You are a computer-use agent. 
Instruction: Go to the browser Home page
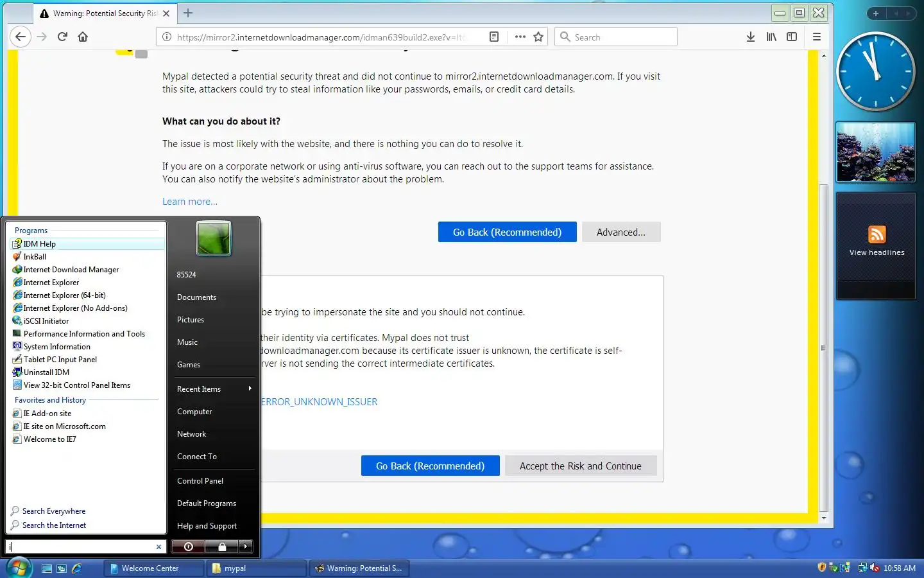click(83, 37)
